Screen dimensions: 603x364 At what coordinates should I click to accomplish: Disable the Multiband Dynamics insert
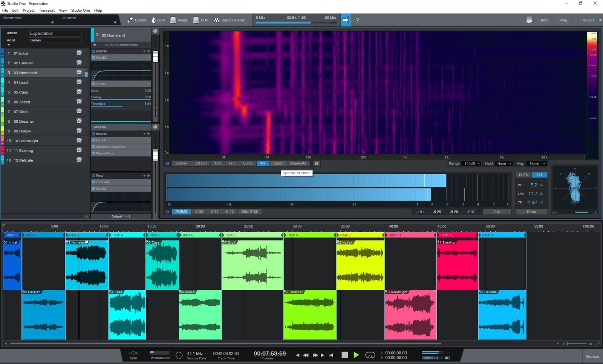click(94, 146)
